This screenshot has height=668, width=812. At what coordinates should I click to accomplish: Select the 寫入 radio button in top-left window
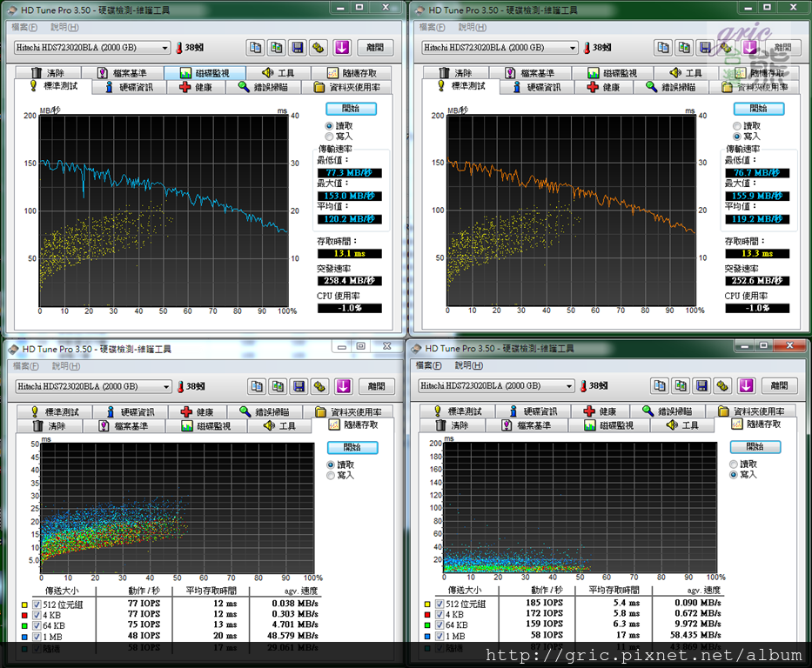point(330,136)
